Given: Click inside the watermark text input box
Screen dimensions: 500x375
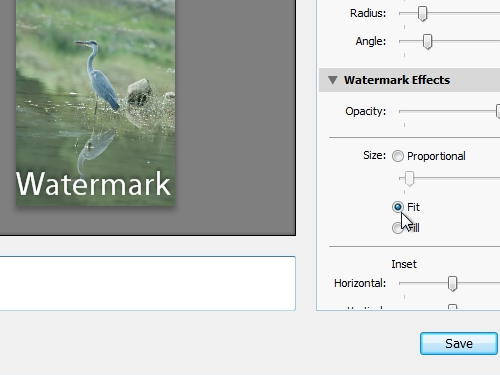Looking at the screenshot, I should [147, 283].
